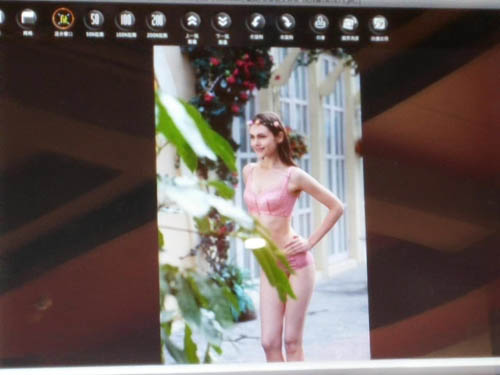Select the 200% zoom icon
Screen dimensions: 500x375
click(157, 20)
